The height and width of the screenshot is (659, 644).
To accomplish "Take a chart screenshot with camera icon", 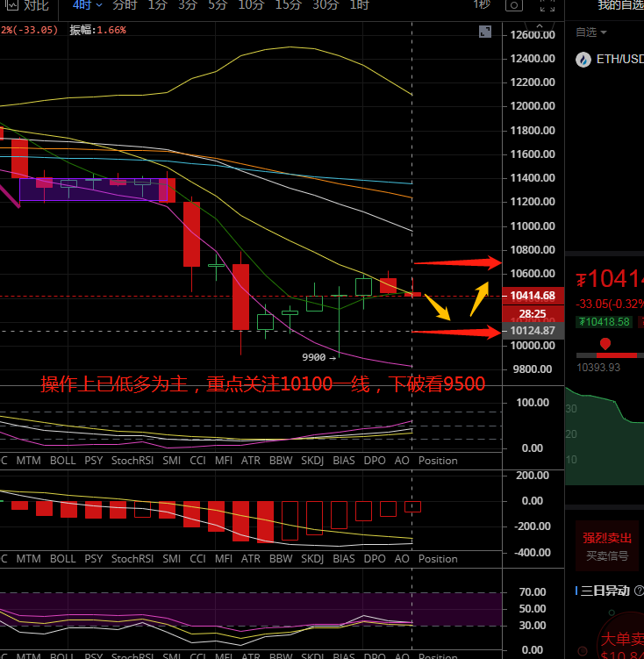I will pyautogui.click(x=514, y=5).
